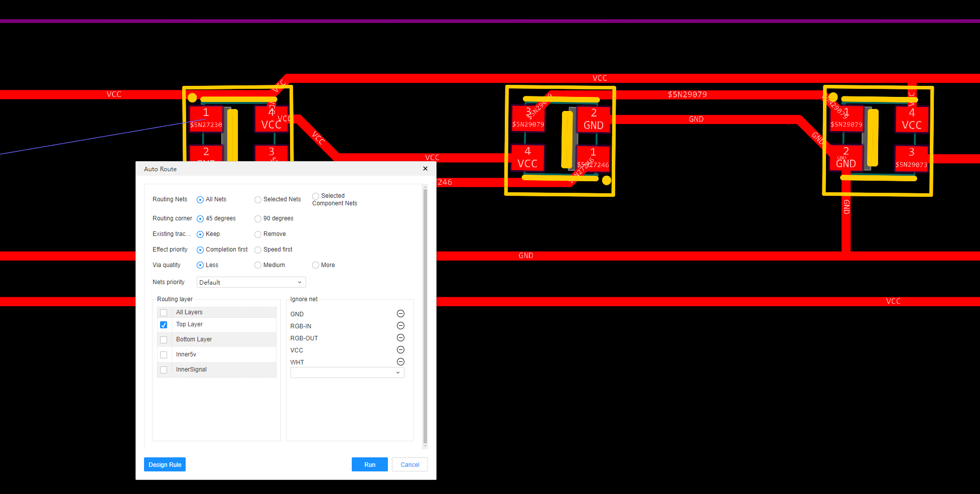Image resolution: width=980 pixels, height=494 pixels.
Task: Enable Bottom Layer routing
Action: [164, 339]
